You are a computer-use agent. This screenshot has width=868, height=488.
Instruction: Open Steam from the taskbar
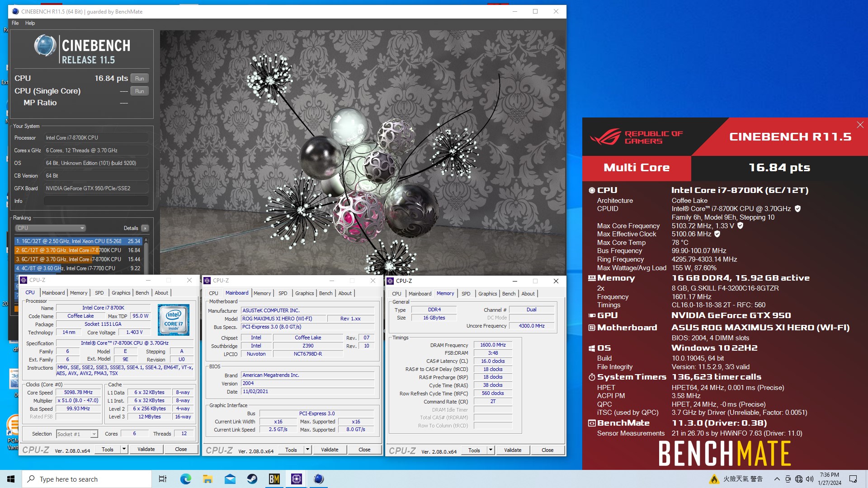252,479
